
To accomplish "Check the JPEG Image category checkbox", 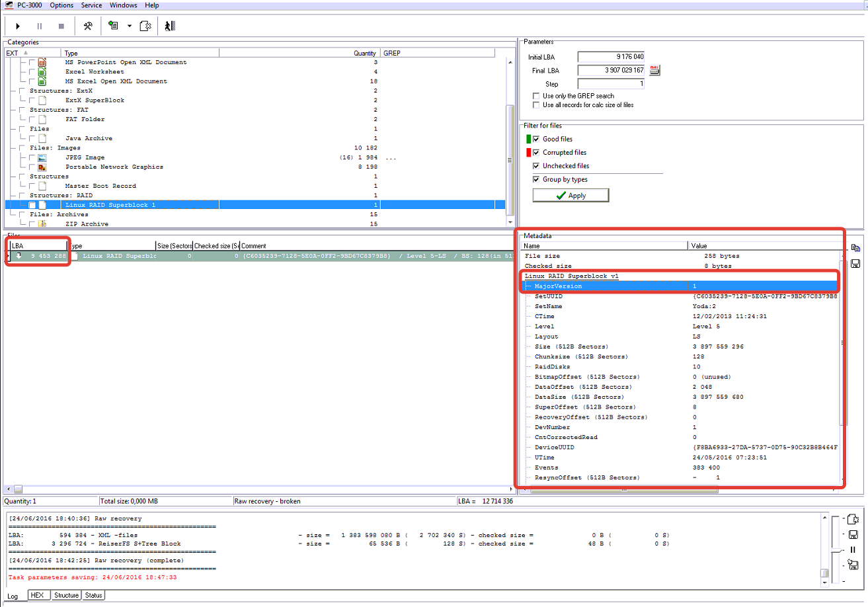I will tap(32, 157).
